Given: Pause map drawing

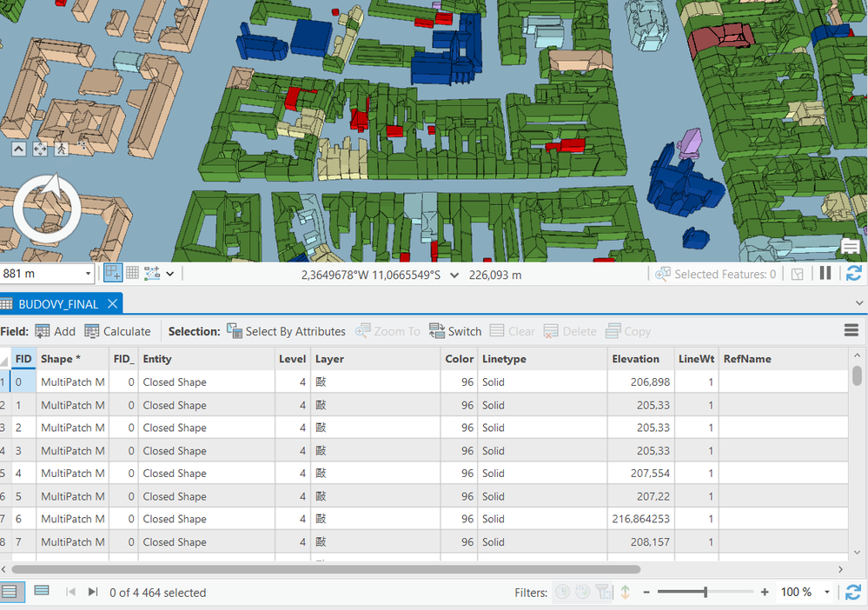Looking at the screenshot, I should tap(825, 274).
